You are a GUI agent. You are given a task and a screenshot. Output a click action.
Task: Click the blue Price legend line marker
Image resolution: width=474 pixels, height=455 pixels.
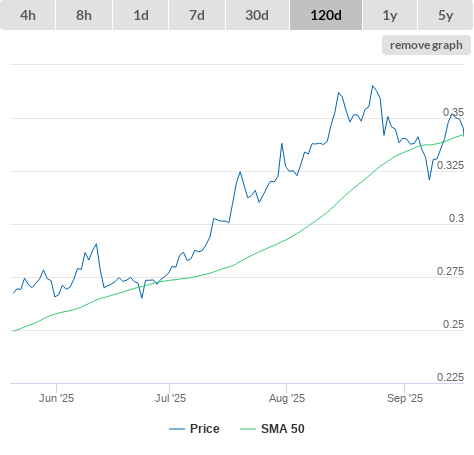pyautogui.click(x=177, y=429)
